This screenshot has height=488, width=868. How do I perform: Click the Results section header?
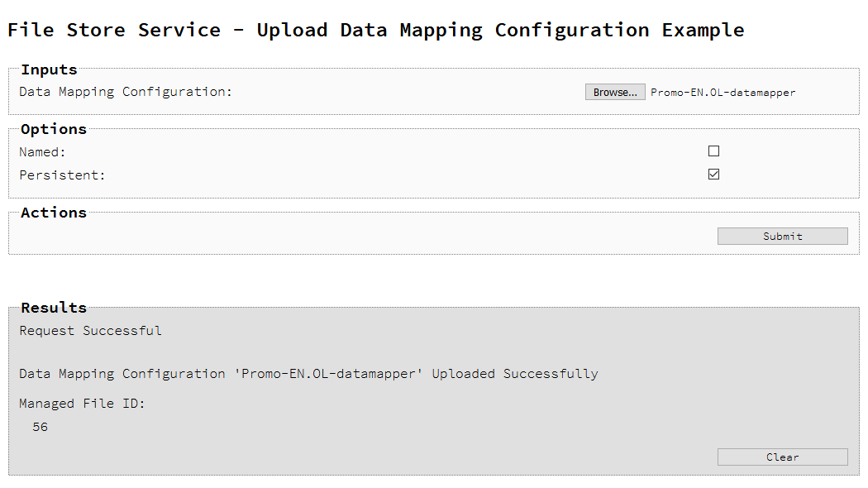click(53, 307)
